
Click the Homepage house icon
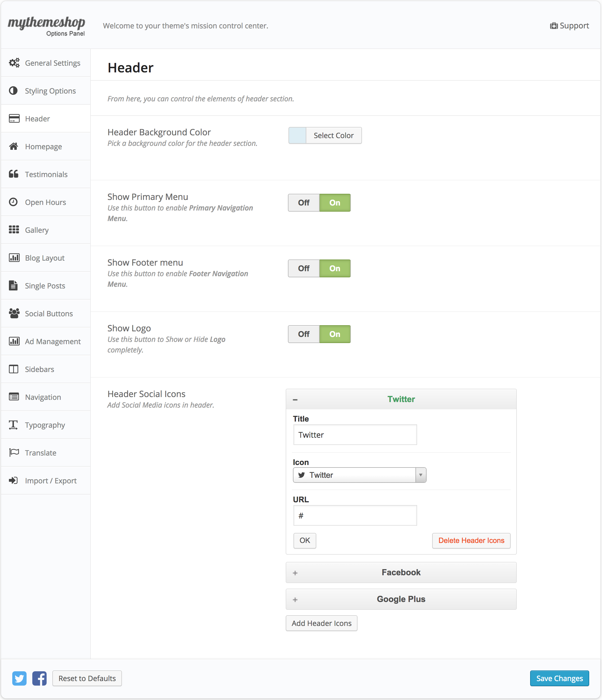tap(14, 146)
